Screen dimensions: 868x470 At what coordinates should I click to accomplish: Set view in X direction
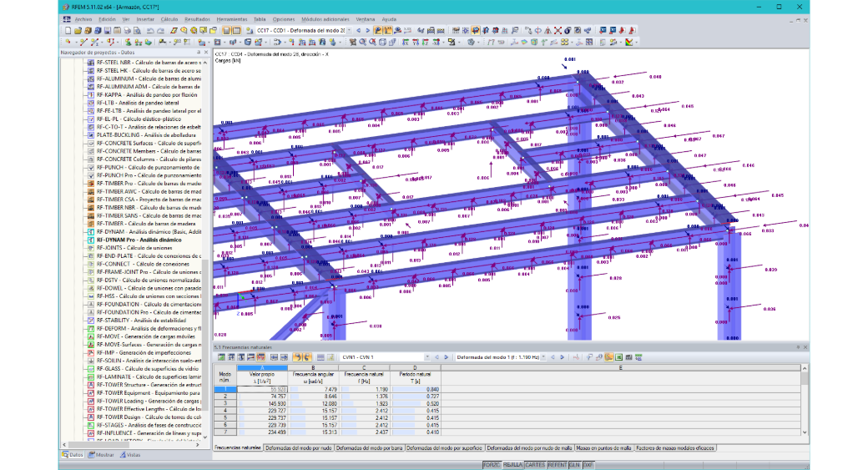coord(406,42)
